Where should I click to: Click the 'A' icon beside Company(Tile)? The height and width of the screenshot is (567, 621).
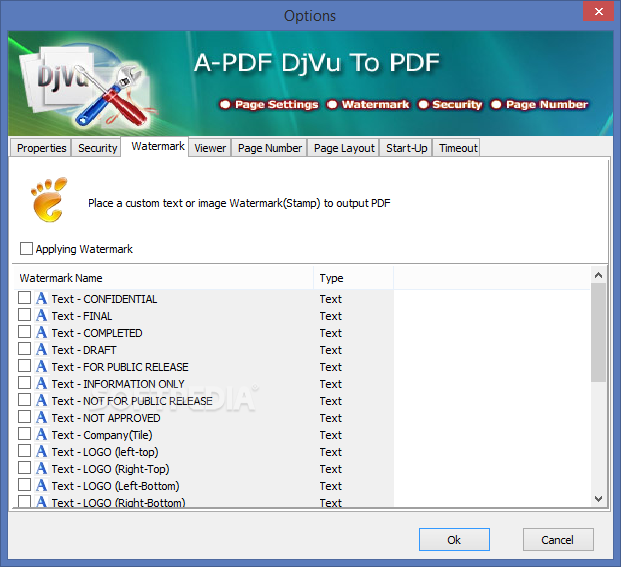42,434
